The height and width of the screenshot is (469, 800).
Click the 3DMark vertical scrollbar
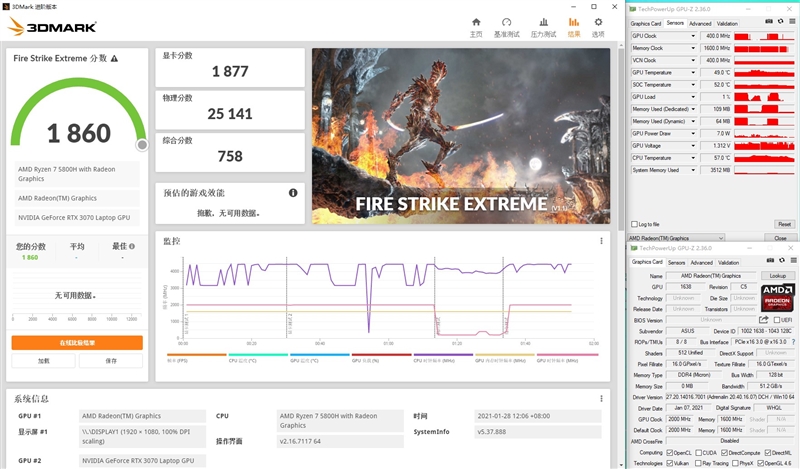(621, 138)
